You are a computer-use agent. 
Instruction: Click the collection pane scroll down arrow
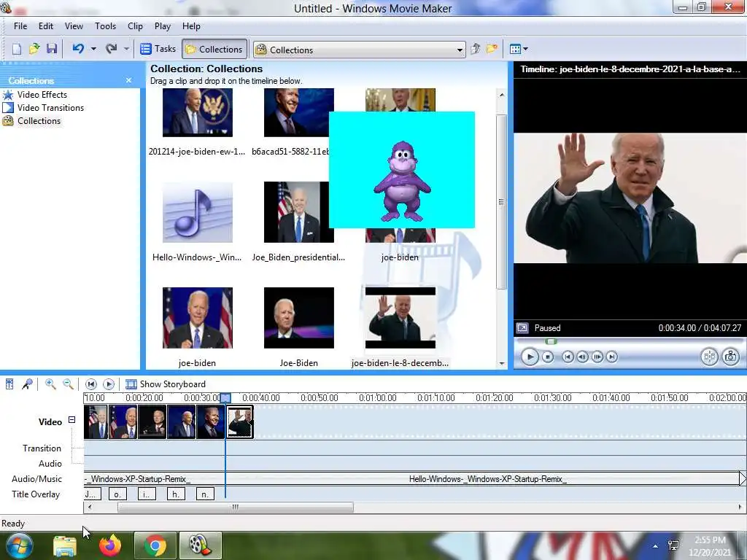pos(502,363)
